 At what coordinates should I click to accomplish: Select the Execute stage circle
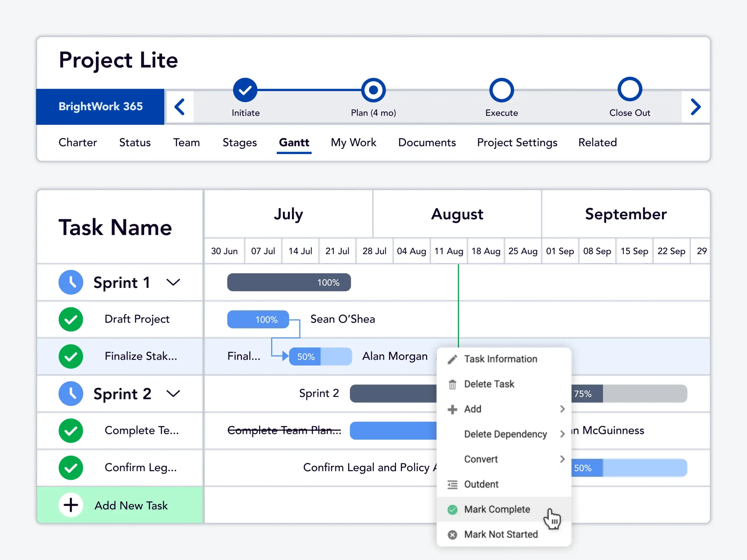[x=502, y=90]
